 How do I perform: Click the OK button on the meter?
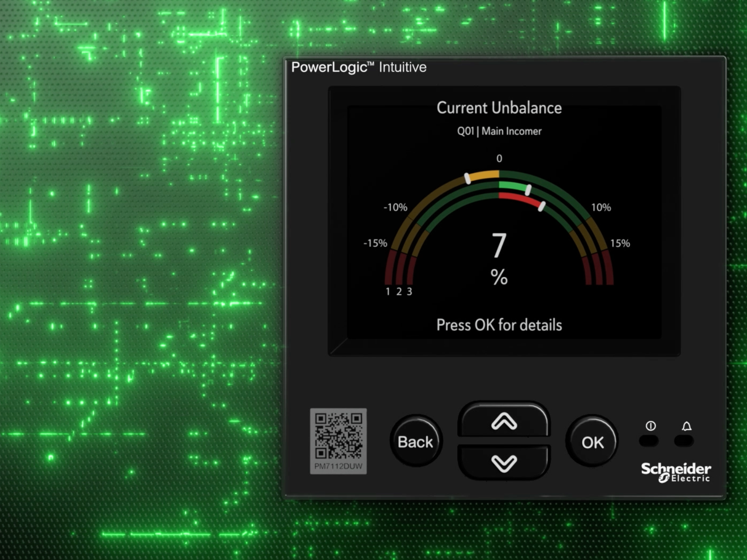point(592,441)
